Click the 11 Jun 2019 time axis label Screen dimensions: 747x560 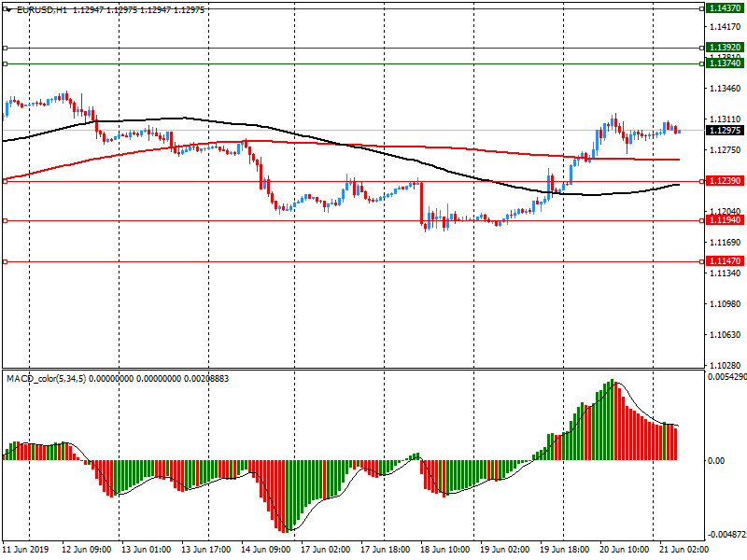(x=26, y=550)
